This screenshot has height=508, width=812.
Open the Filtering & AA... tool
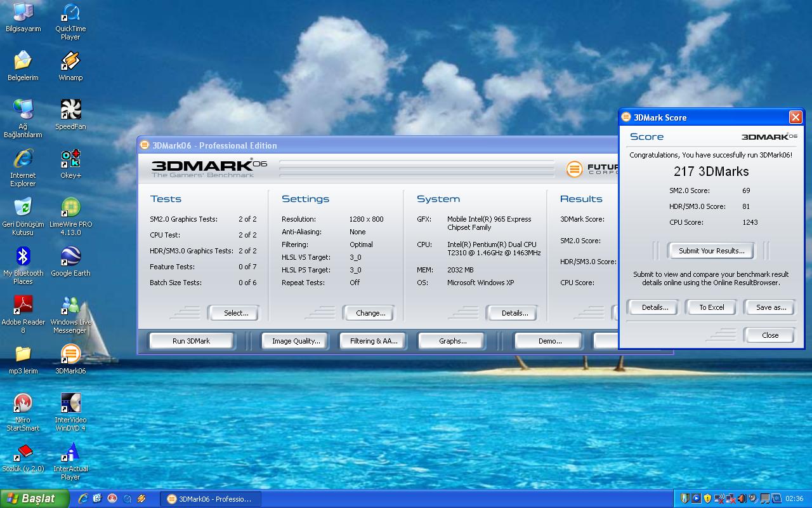[x=374, y=341]
